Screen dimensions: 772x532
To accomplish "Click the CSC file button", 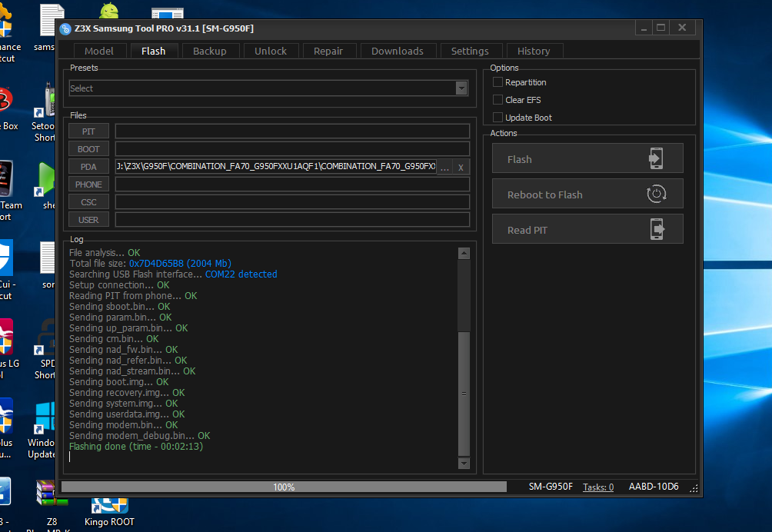I will tap(88, 202).
